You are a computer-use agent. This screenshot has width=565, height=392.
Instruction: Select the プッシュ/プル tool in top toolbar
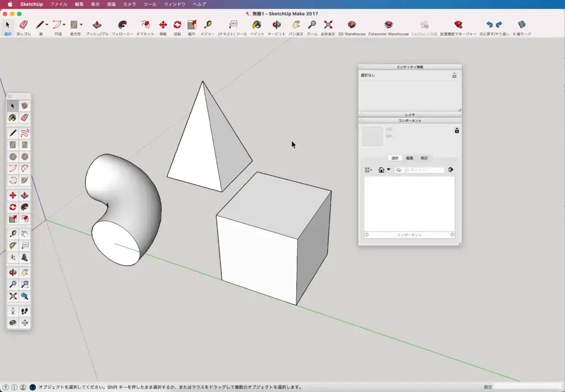point(97,28)
